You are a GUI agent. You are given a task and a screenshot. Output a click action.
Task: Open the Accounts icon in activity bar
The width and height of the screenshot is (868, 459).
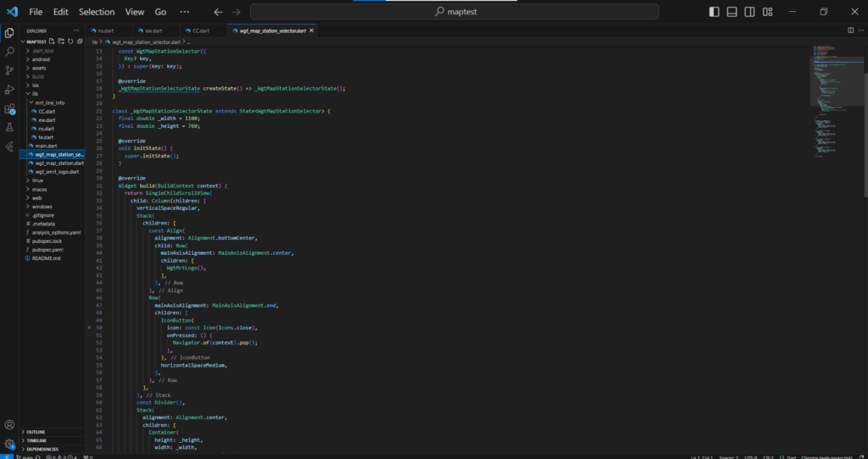click(10, 425)
